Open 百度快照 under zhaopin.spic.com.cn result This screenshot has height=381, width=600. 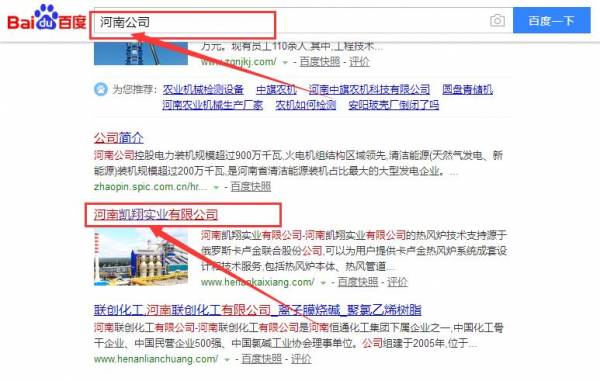(251, 187)
